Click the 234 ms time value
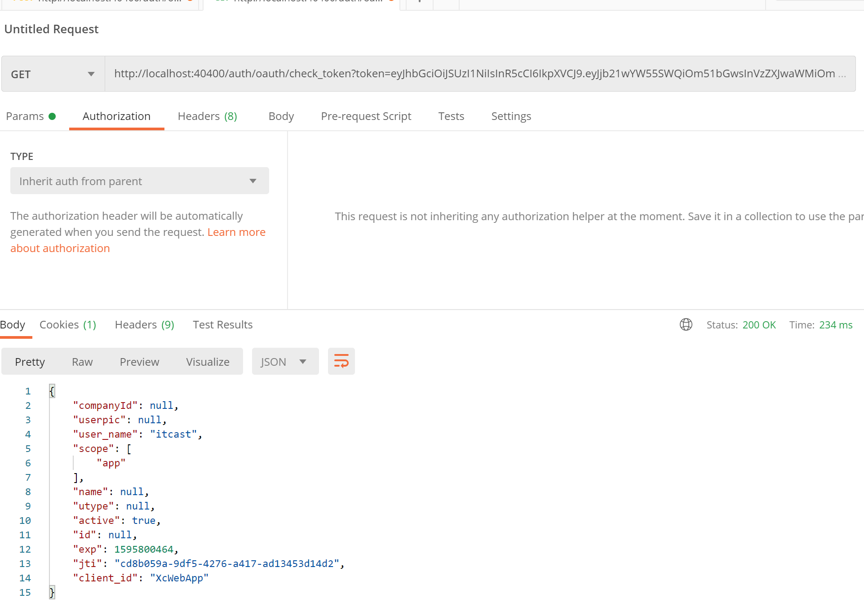 pyautogui.click(x=836, y=325)
